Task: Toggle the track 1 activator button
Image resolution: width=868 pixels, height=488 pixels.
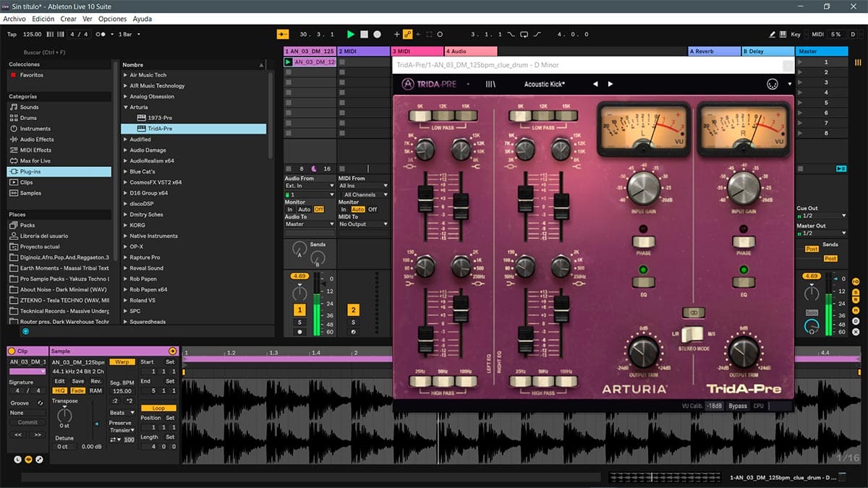Action: click(x=299, y=310)
